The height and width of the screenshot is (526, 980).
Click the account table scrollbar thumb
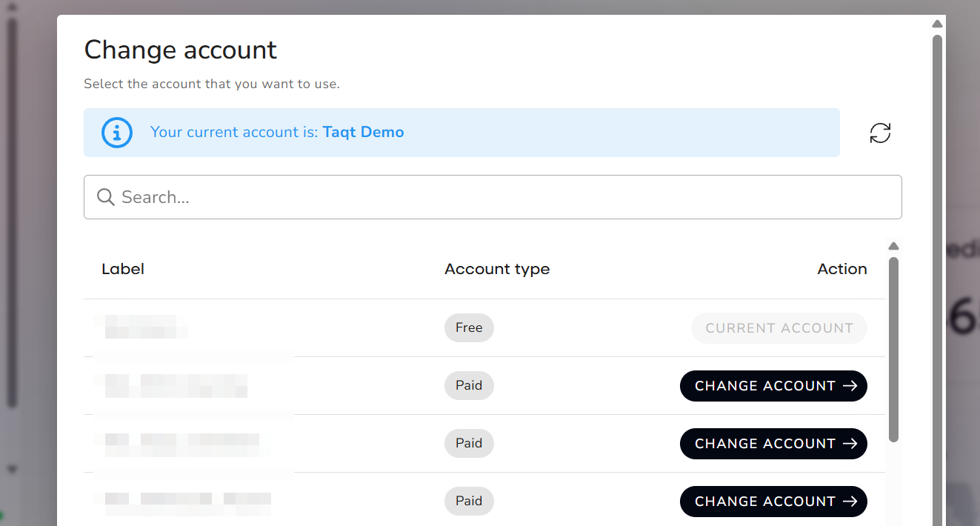click(893, 350)
